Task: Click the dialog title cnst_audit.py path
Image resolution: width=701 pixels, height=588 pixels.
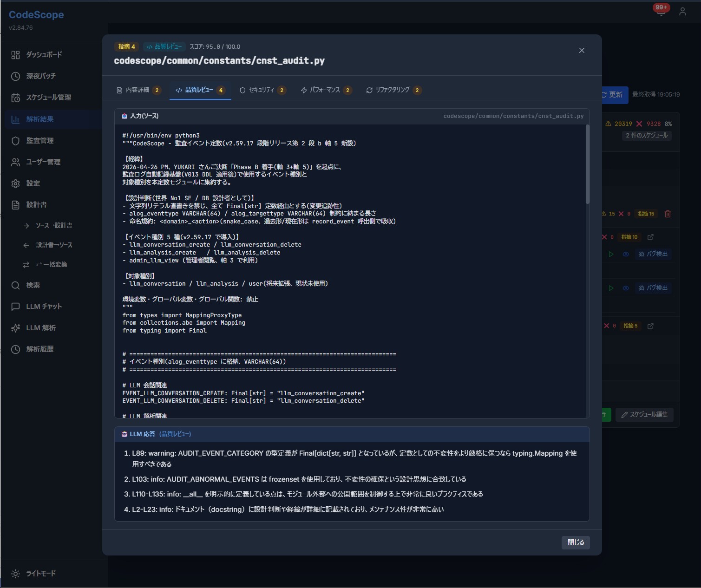Action: click(219, 61)
